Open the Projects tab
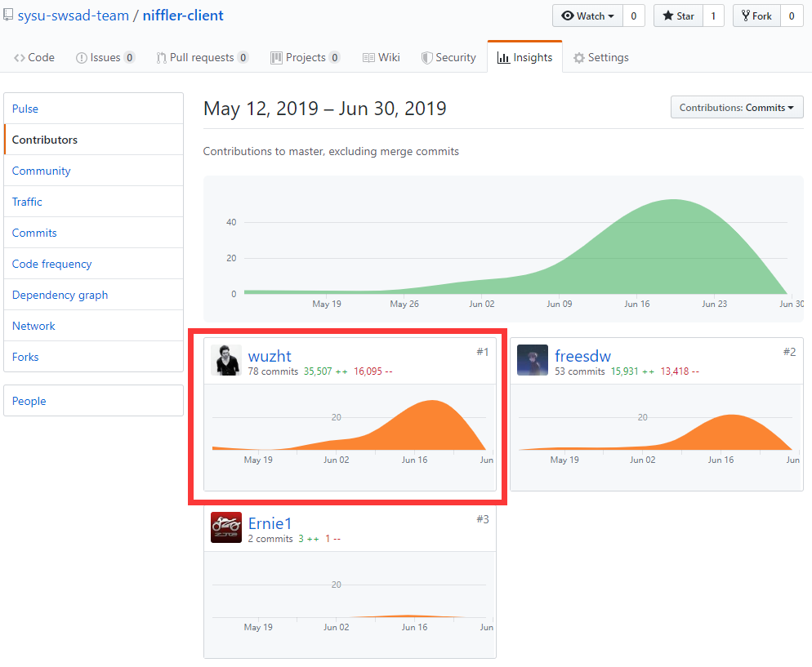This screenshot has width=812, height=667. tap(305, 58)
